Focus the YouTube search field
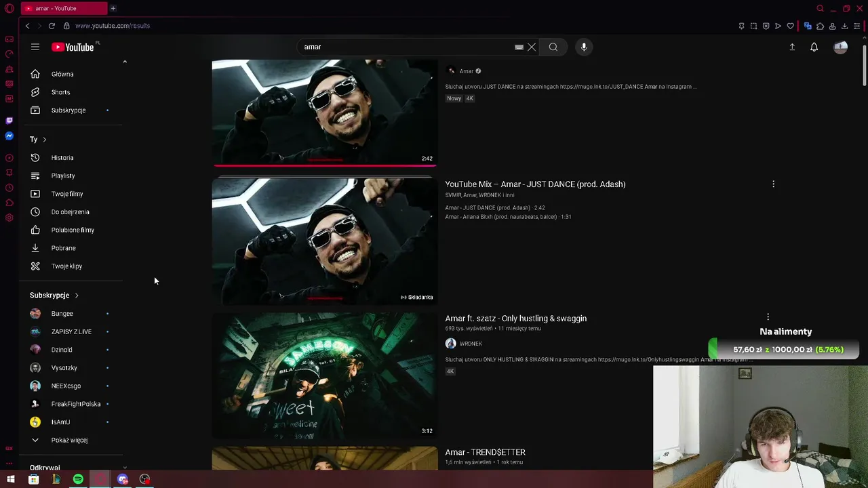 [407, 47]
